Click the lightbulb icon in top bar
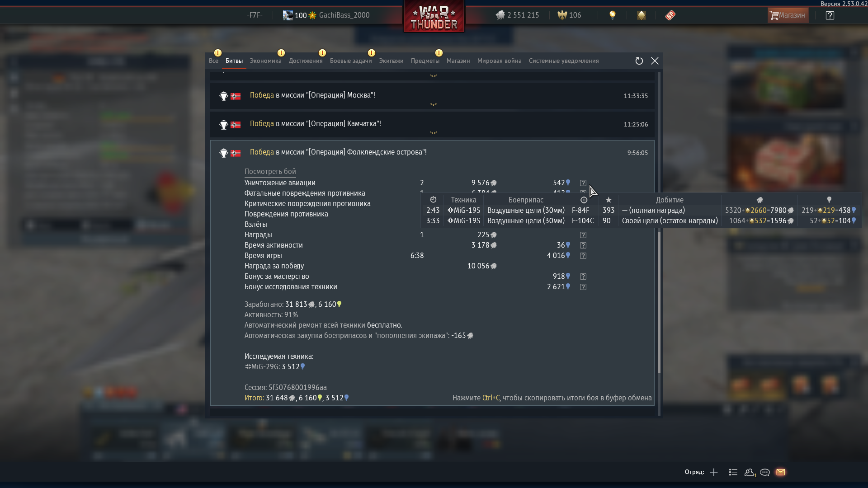Viewport: 868px width, 488px height. coord(613,15)
